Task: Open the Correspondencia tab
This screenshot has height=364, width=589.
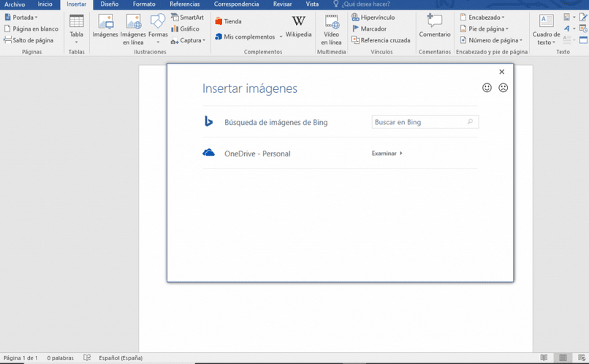Action: point(236,4)
